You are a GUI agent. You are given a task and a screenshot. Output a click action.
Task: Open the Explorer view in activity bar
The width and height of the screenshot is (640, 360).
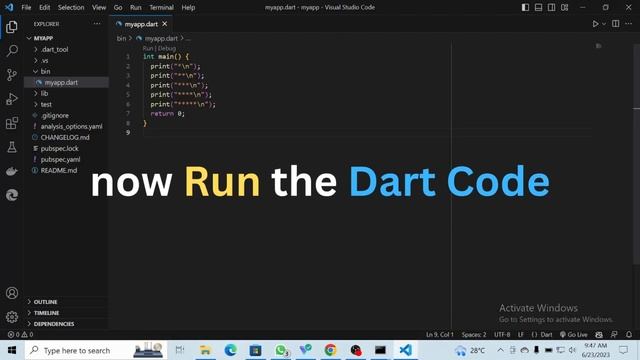[12, 27]
